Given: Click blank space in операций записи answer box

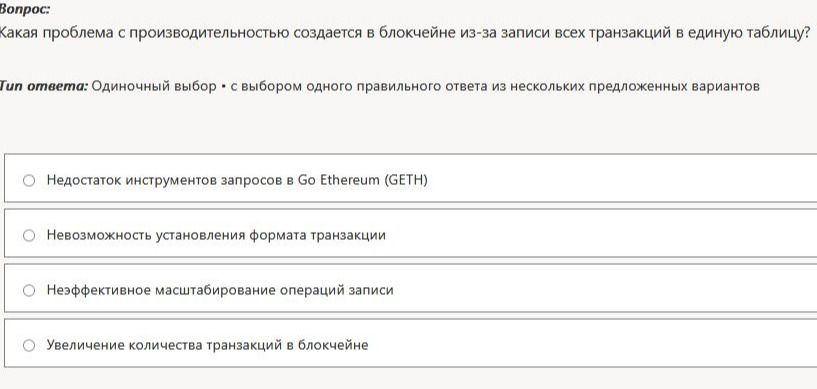Looking at the screenshot, I should click(604, 288).
